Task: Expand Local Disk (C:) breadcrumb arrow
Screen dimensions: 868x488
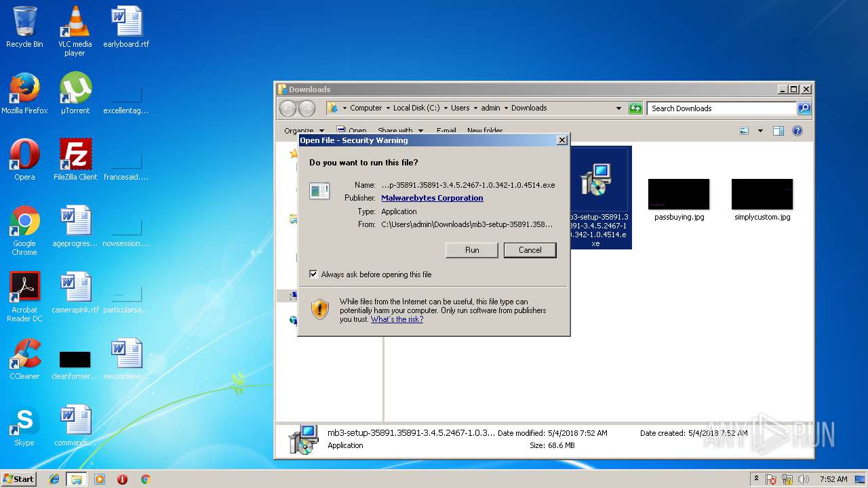Action: [x=445, y=108]
